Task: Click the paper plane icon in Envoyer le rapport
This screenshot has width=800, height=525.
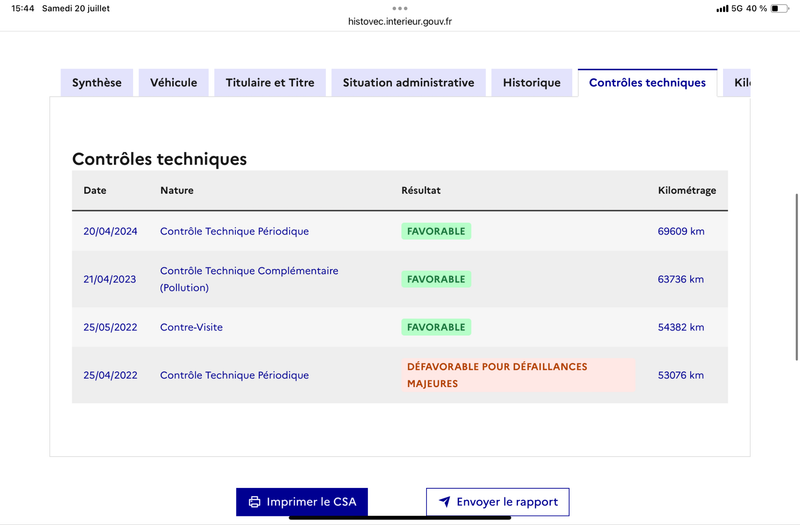Action: 444,502
